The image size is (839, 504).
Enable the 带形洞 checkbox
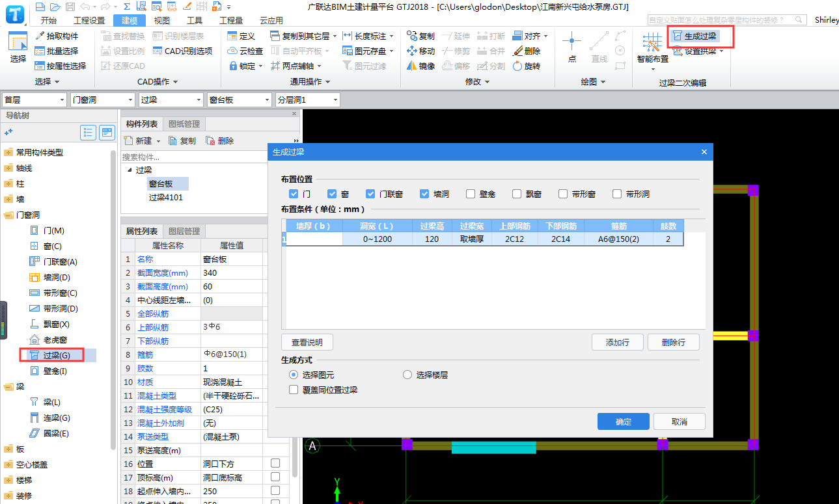click(617, 194)
